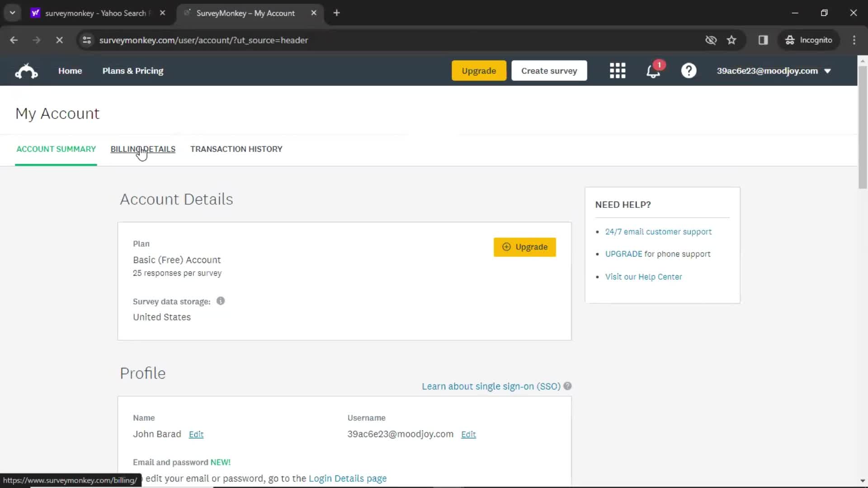Select the BILLING DETAILS tab
This screenshot has width=868, height=488.
point(143,148)
